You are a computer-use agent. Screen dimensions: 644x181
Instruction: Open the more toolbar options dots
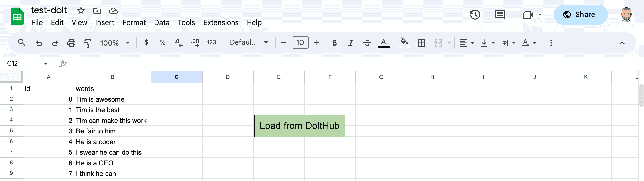pyautogui.click(x=551, y=43)
